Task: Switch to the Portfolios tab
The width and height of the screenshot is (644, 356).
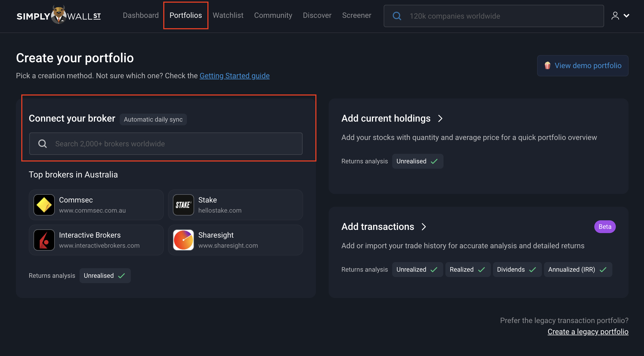Action: (x=186, y=15)
